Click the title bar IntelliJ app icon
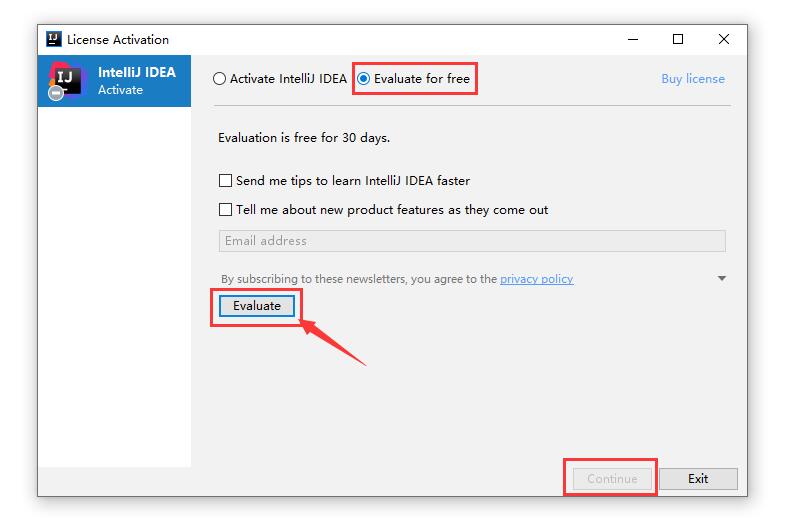The width and height of the screenshot is (794, 529). tap(54, 39)
